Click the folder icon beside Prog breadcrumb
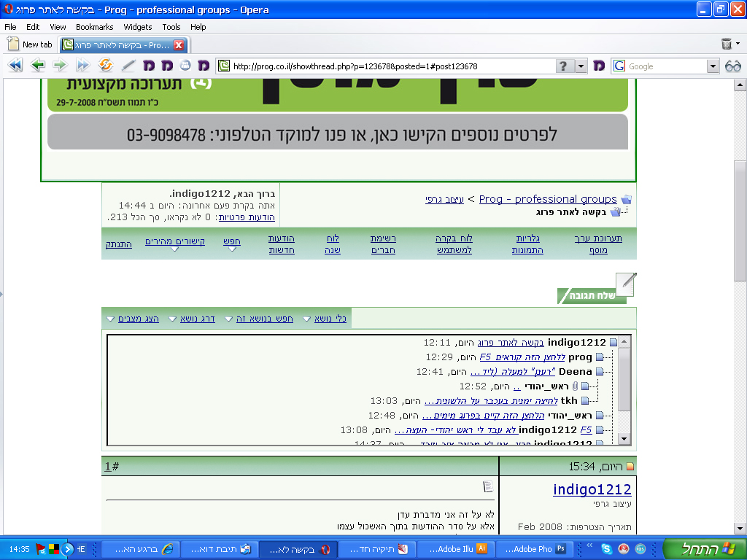The width and height of the screenshot is (747, 560). coord(627,199)
